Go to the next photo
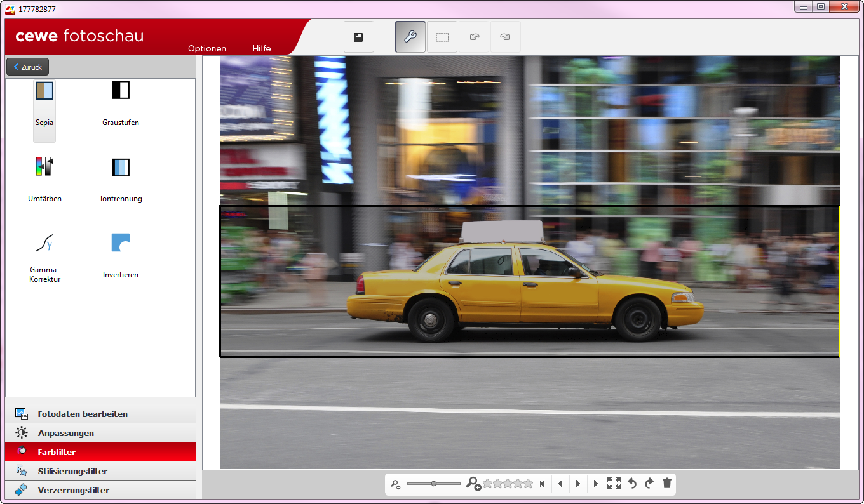Screen dimensions: 864x504 [578, 484]
